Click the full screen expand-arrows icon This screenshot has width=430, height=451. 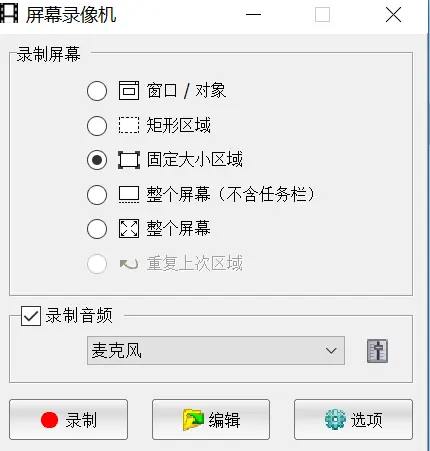pos(129,229)
